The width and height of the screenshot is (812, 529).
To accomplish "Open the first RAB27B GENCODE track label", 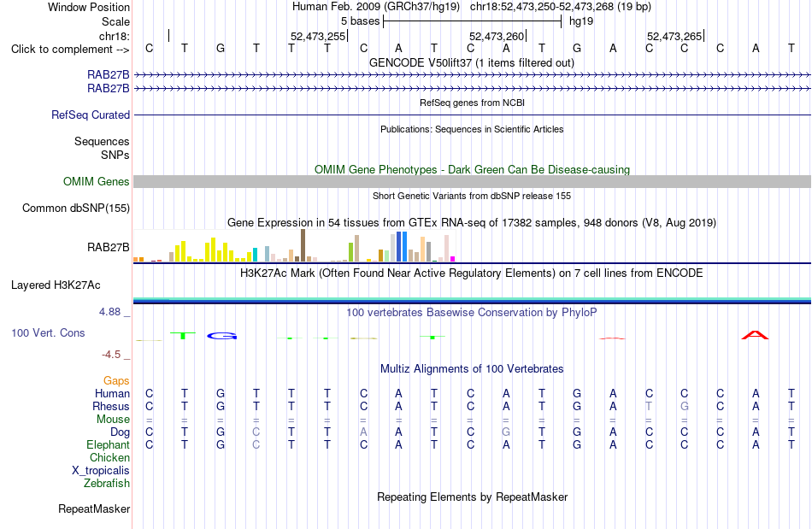I will 109,75.
